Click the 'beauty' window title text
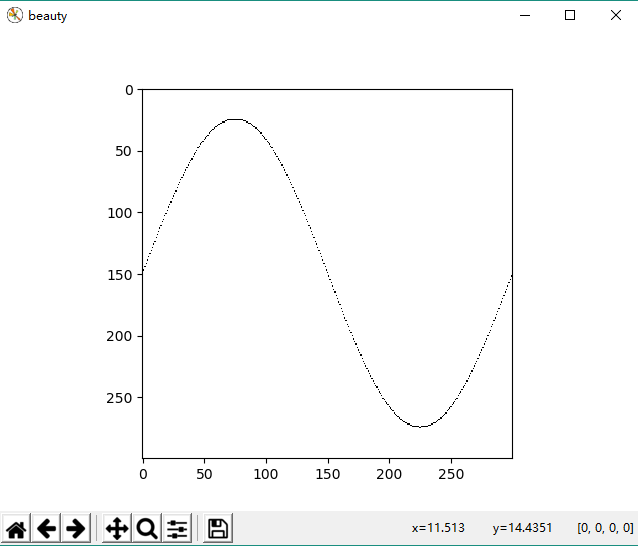 click(48, 16)
